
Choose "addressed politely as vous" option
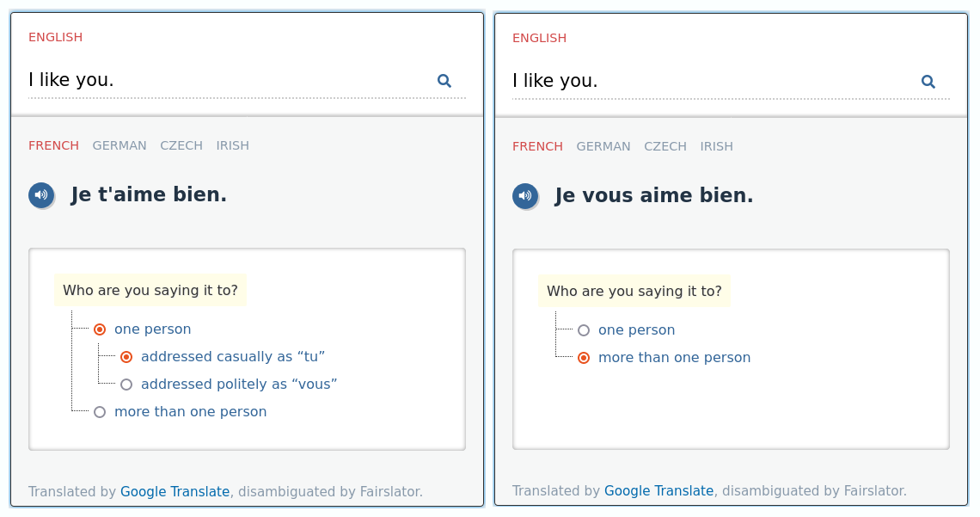126,385
